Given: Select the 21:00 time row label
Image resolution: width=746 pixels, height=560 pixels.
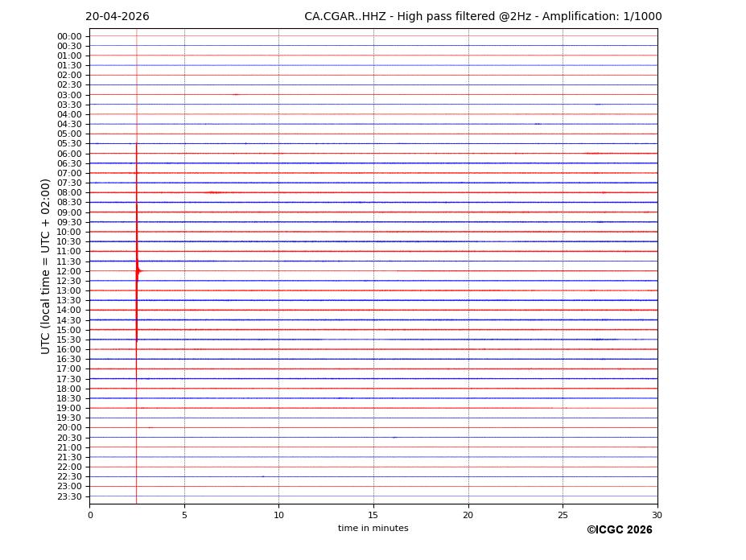Looking at the screenshot, I should [x=69, y=447].
